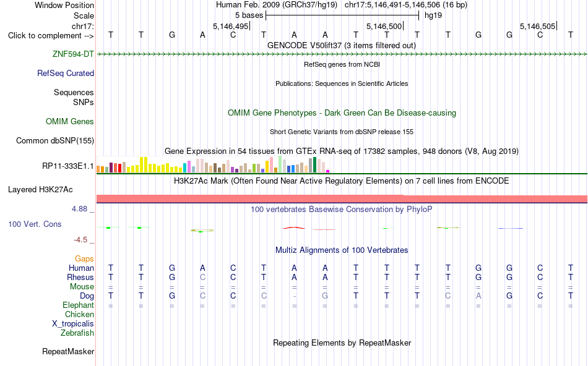Click the 5,146,500 position marker
Image resolution: width=588 pixels, height=366 pixels.
[x=384, y=26]
